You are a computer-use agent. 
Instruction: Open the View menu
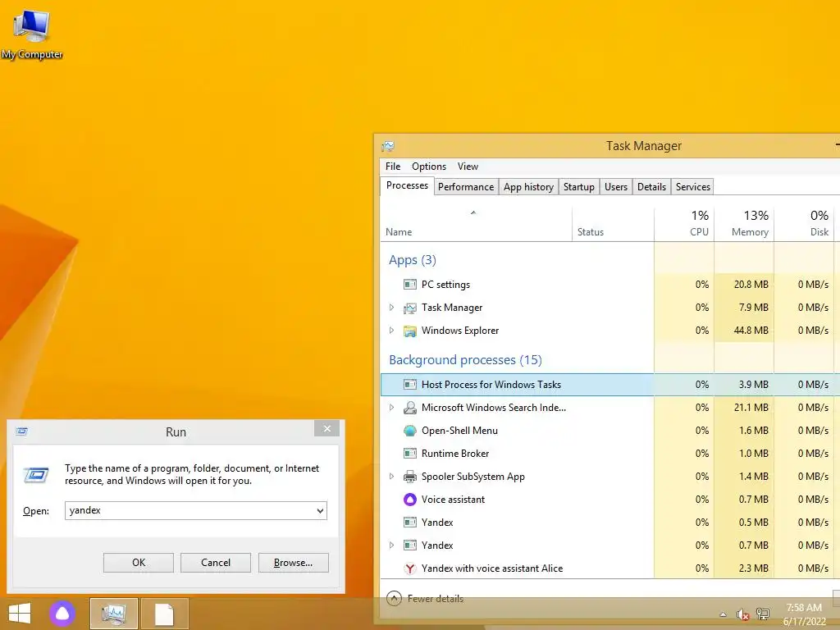click(x=468, y=167)
